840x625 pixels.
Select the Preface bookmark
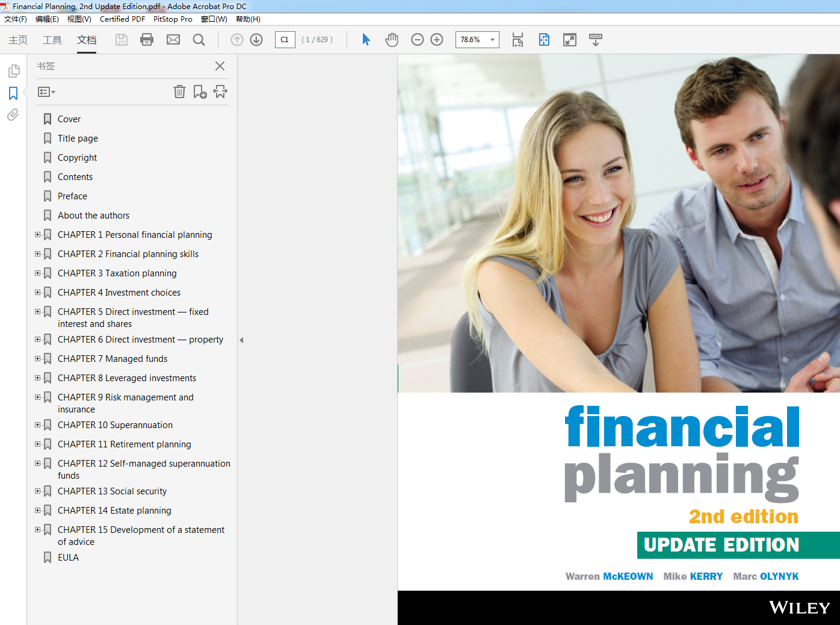72,196
